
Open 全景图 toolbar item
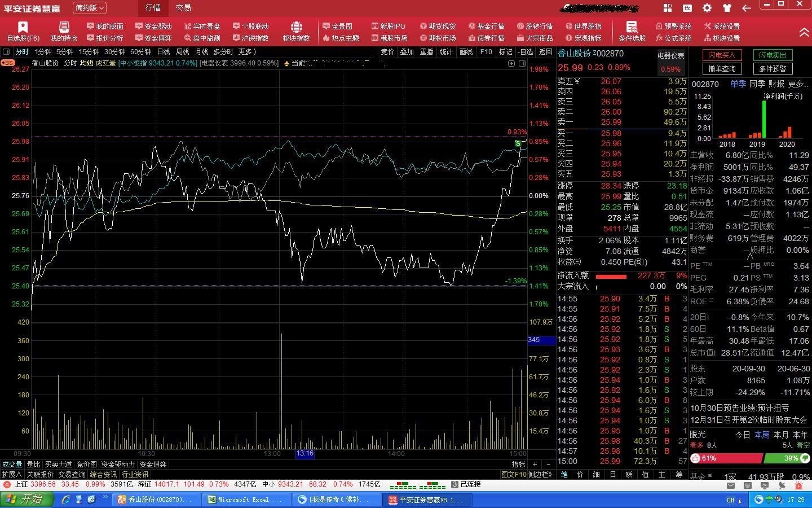[x=337, y=26]
